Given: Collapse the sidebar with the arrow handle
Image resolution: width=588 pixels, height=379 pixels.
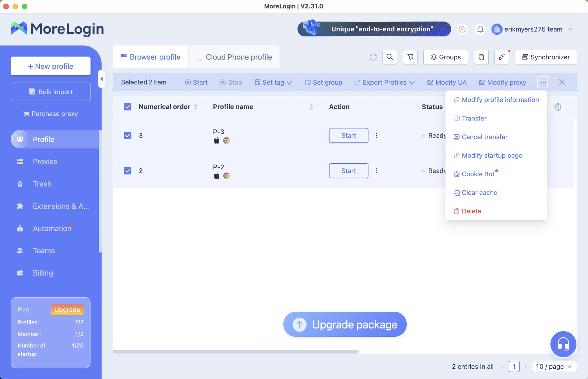Looking at the screenshot, I should [x=101, y=79].
